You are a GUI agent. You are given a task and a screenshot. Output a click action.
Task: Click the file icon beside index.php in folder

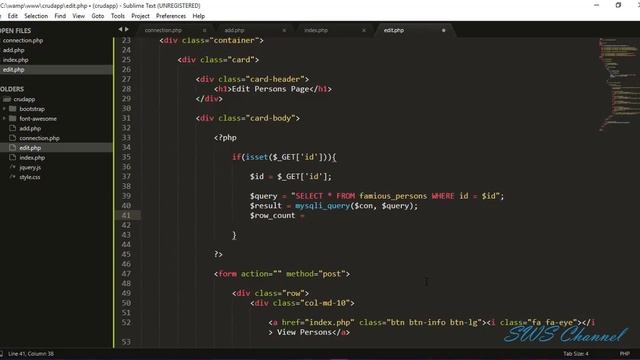click(13, 158)
